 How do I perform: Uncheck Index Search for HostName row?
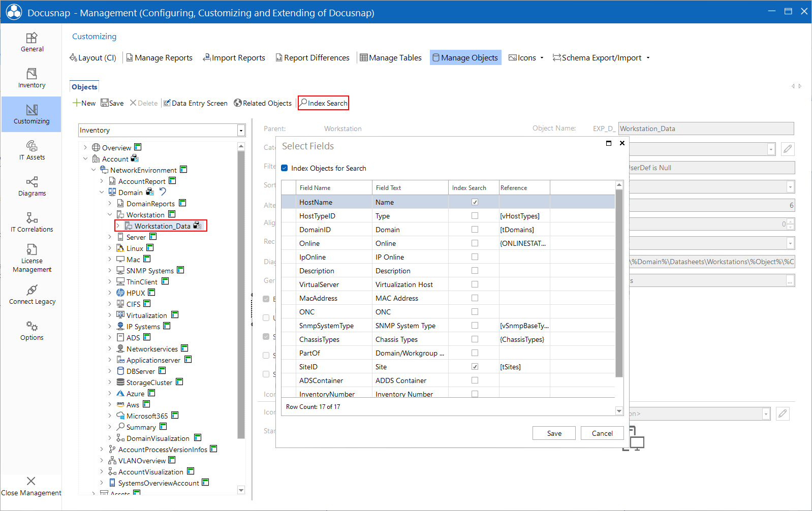(475, 202)
